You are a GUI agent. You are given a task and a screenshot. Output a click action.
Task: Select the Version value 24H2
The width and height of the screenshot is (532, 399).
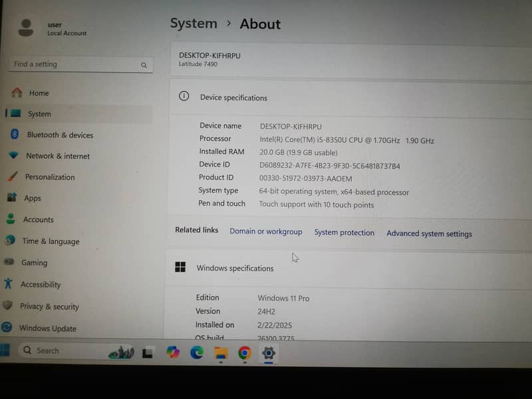click(267, 311)
